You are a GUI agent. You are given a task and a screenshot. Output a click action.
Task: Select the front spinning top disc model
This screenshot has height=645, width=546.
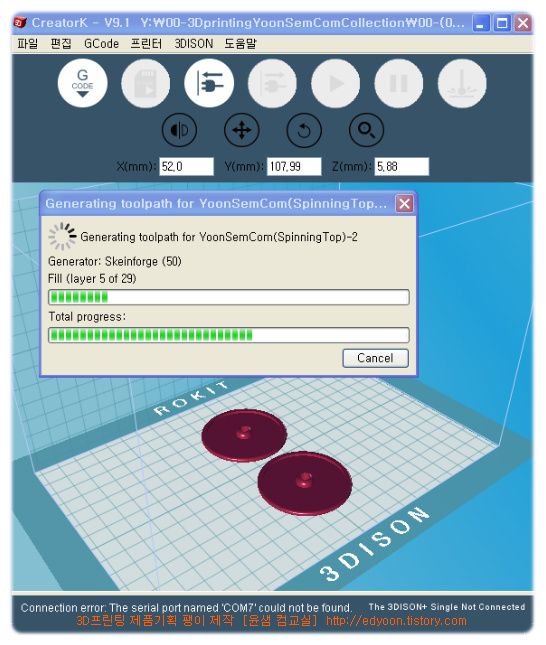[x=305, y=483]
